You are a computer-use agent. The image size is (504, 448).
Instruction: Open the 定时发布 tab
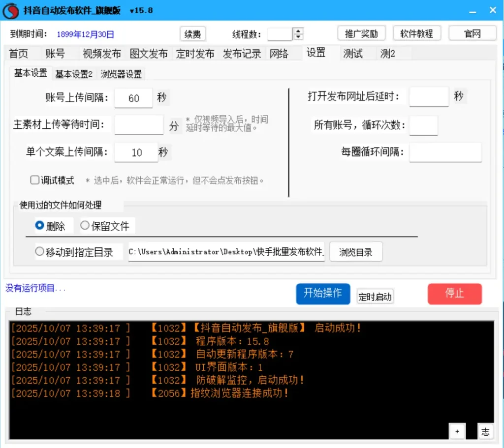pos(195,54)
